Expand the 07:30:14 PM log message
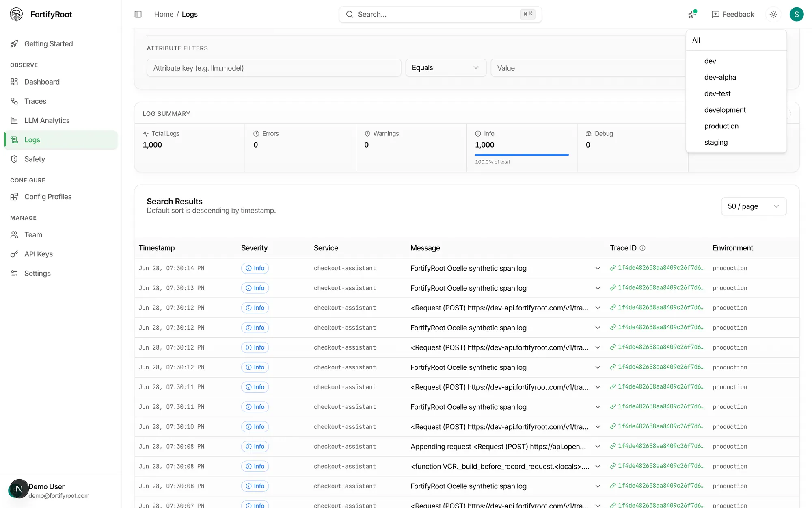Viewport: 812px width, 508px height. pos(598,268)
